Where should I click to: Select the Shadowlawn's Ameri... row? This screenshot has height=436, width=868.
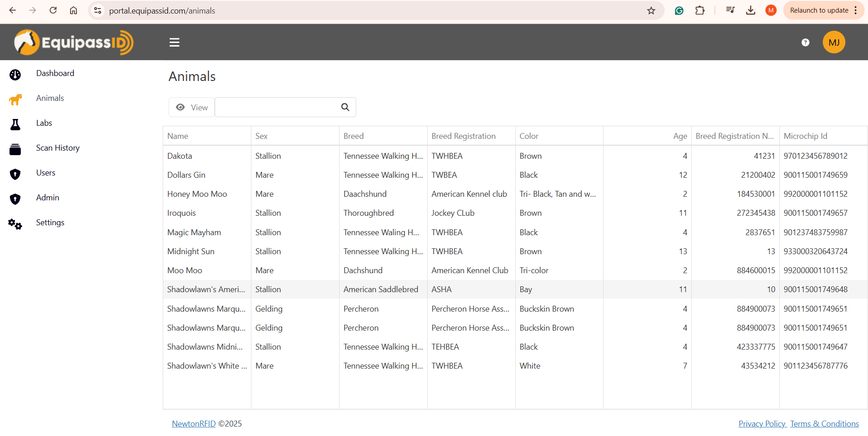point(515,289)
